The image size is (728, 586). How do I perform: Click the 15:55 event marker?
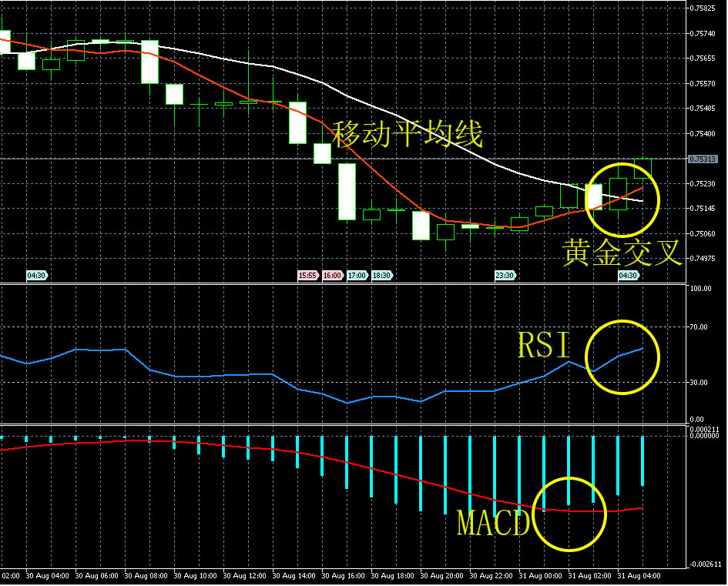click(307, 276)
